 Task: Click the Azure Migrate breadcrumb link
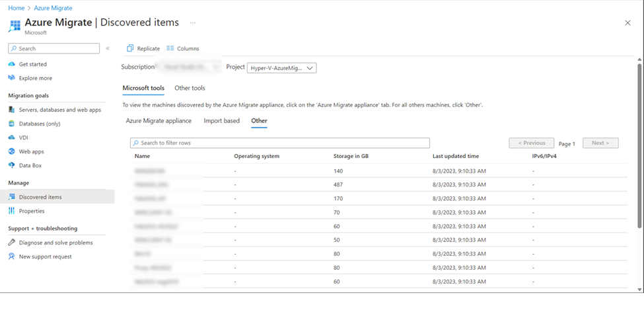pyautogui.click(x=53, y=8)
